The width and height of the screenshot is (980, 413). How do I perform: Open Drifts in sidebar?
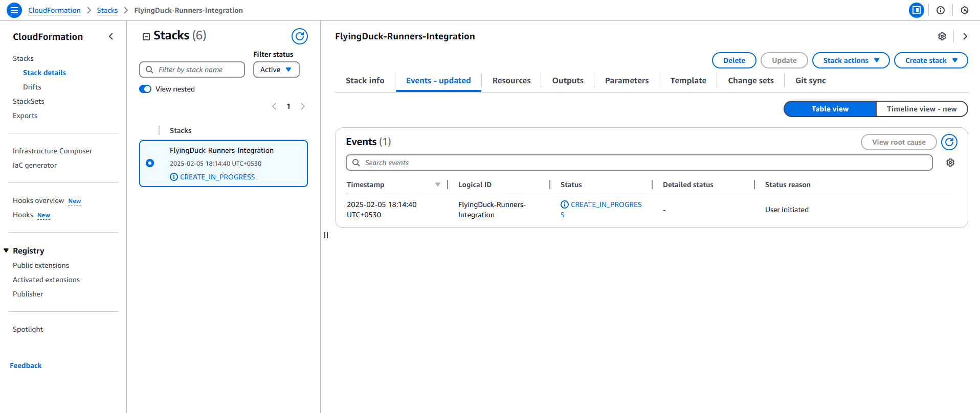click(32, 87)
